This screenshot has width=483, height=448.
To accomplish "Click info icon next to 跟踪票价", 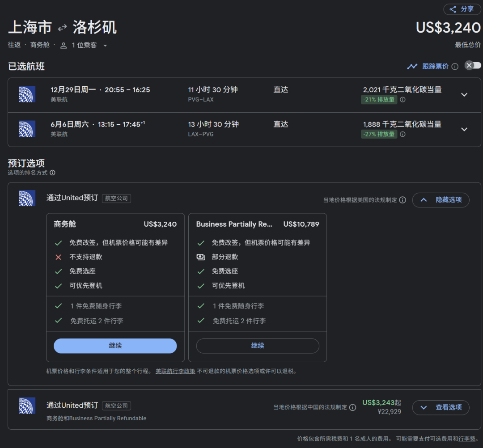I will click(x=455, y=67).
